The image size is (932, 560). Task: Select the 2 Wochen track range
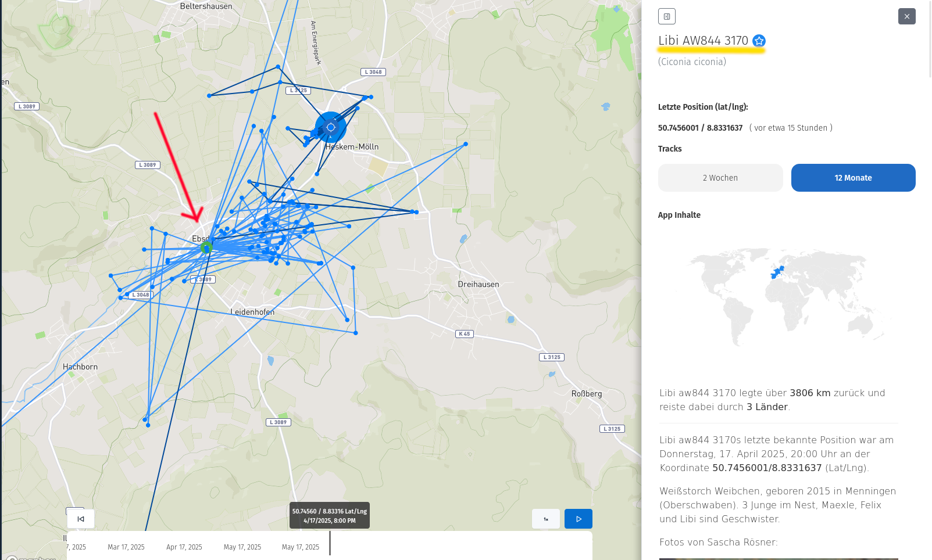coord(720,178)
